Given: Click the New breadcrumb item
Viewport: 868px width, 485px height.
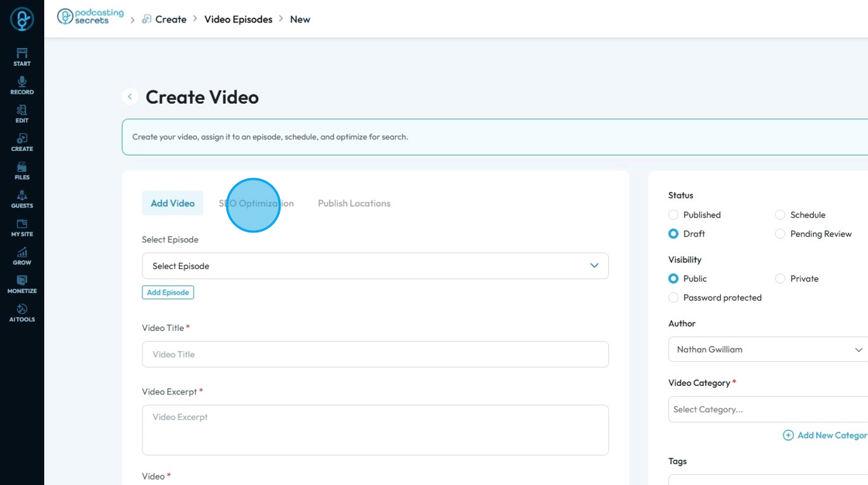Looking at the screenshot, I should pos(300,19).
